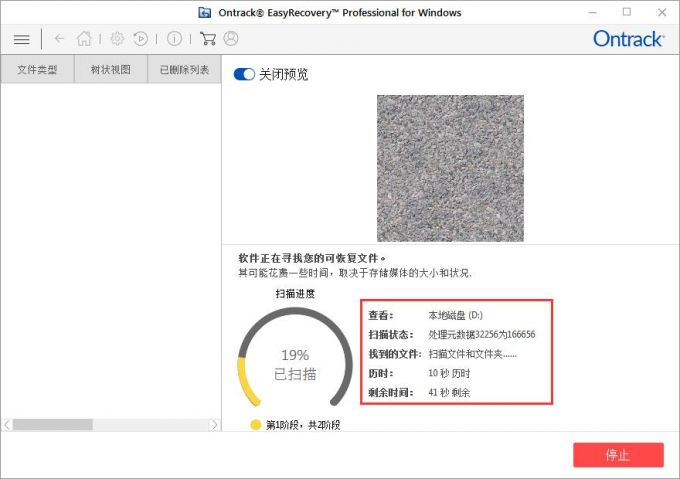The height and width of the screenshot is (479, 680).
Task: Switch to the 已删除列表 tab
Action: pos(184,69)
